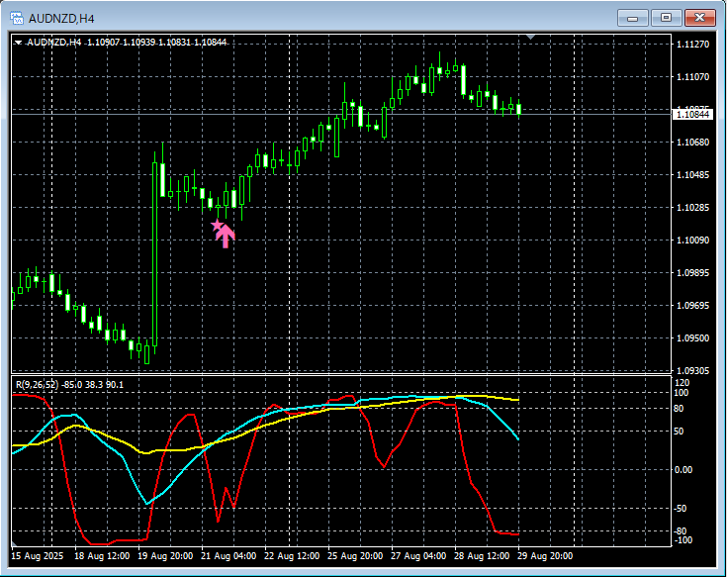728x577 pixels.
Task: Click the R(9,26,52) indicator label
Action: click(36, 384)
